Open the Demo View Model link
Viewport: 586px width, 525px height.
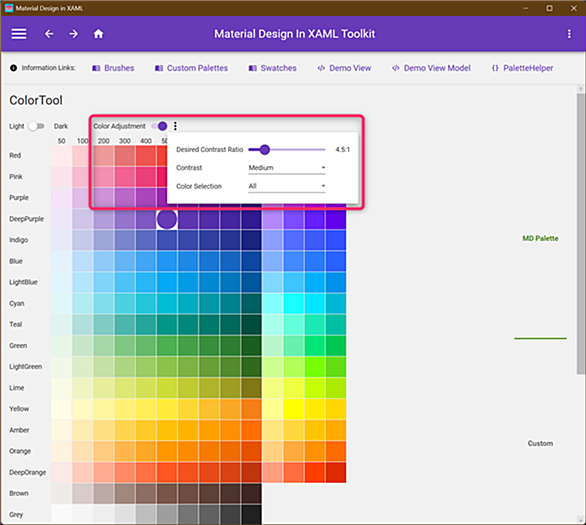point(437,68)
